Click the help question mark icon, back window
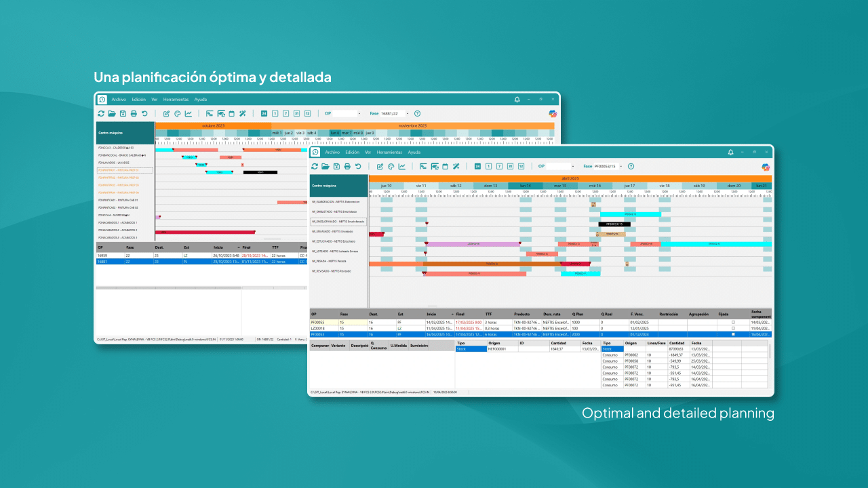This screenshot has width=868, height=488. pyautogui.click(x=417, y=113)
